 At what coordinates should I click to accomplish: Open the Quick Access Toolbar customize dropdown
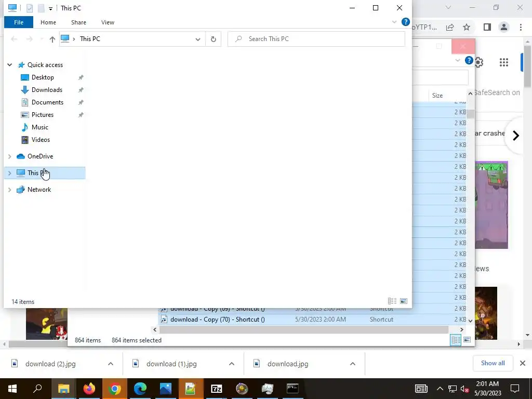50,8
